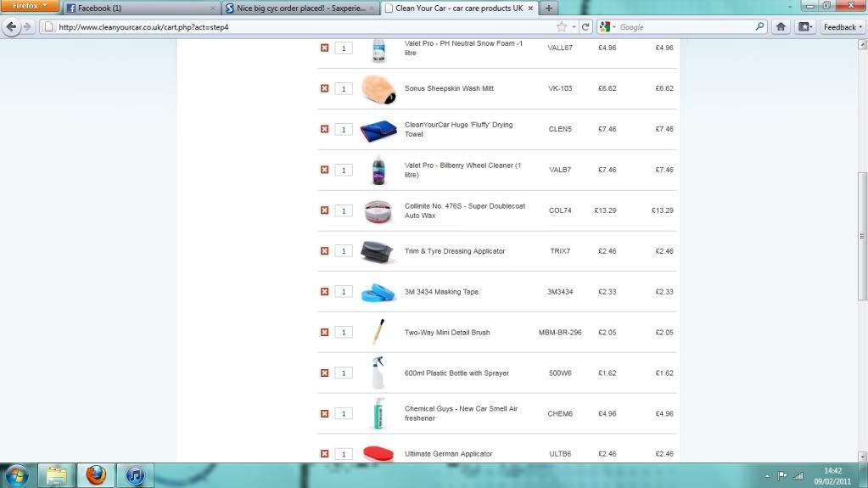This screenshot has height=488, width=868.
Task: Switch to Firefox in the taskbar
Action: click(96, 475)
